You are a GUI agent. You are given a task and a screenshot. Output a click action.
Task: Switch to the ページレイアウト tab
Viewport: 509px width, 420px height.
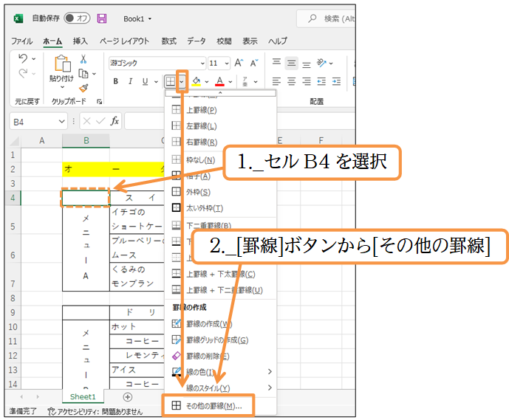click(x=124, y=41)
